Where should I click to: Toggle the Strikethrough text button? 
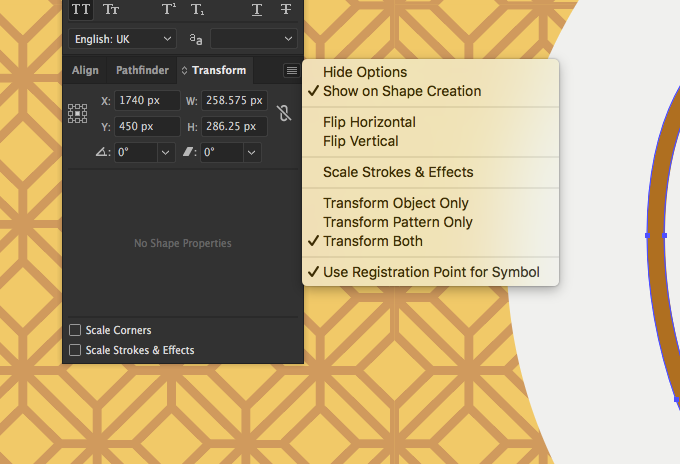286,10
